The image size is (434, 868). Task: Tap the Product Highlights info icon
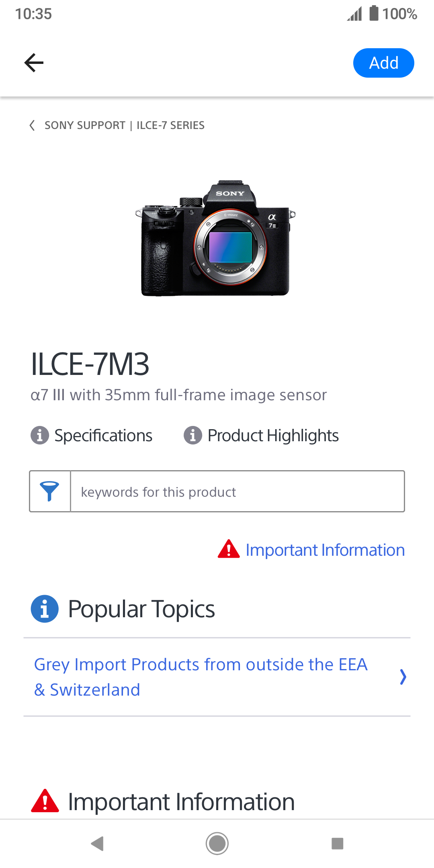click(193, 435)
